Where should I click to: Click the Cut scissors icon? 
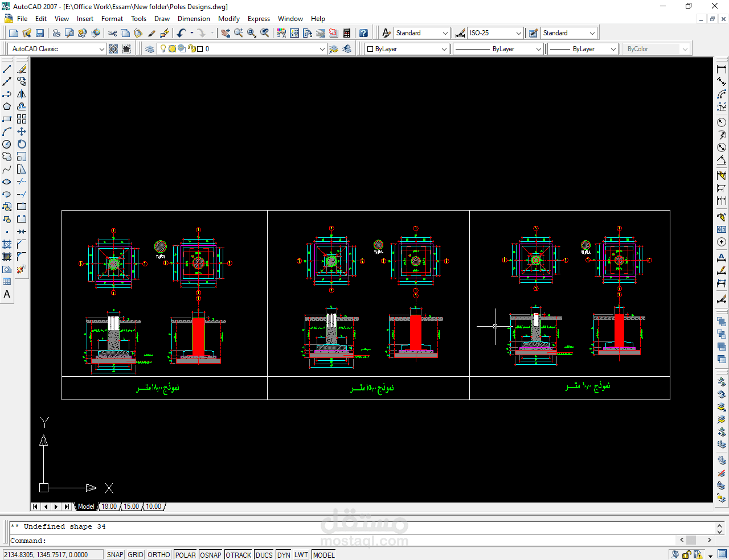pos(112,33)
